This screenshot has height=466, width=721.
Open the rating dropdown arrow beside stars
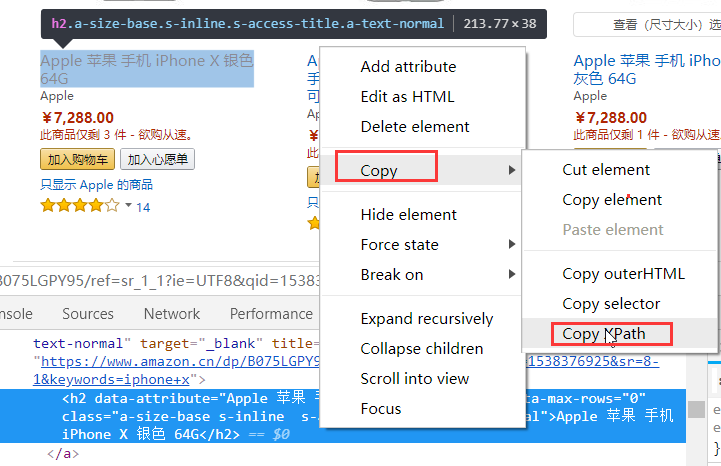click(x=128, y=205)
